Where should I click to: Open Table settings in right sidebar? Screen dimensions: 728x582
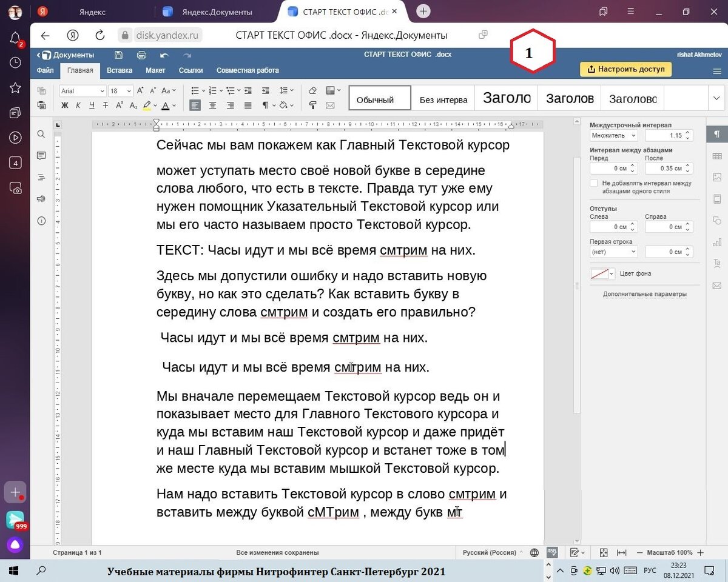(x=717, y=156)
